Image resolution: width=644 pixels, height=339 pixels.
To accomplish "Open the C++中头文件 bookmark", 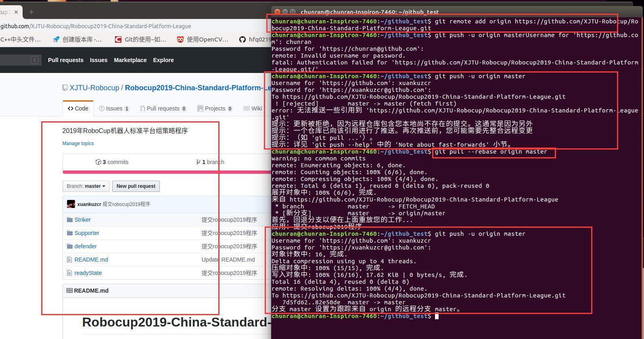I will (21, 39).
